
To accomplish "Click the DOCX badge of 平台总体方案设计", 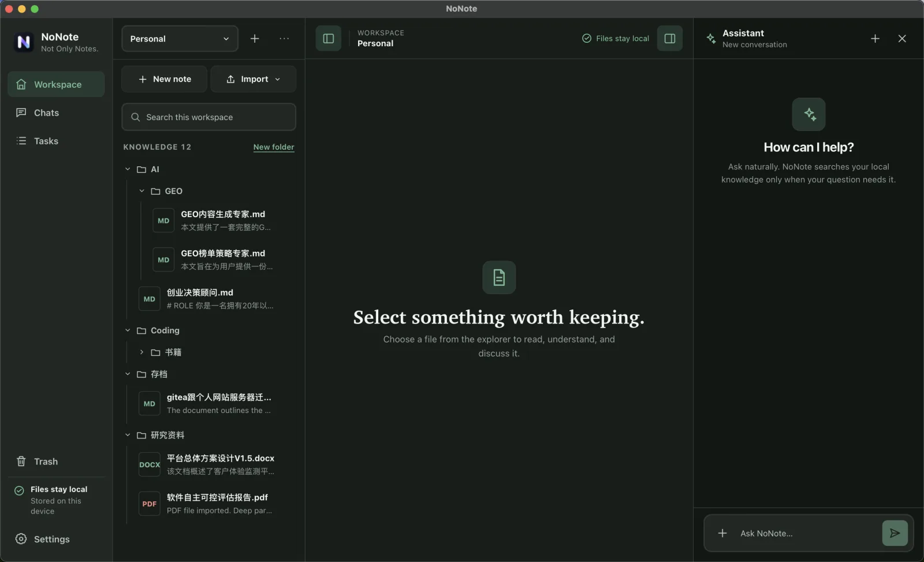I will pos(150,464).
